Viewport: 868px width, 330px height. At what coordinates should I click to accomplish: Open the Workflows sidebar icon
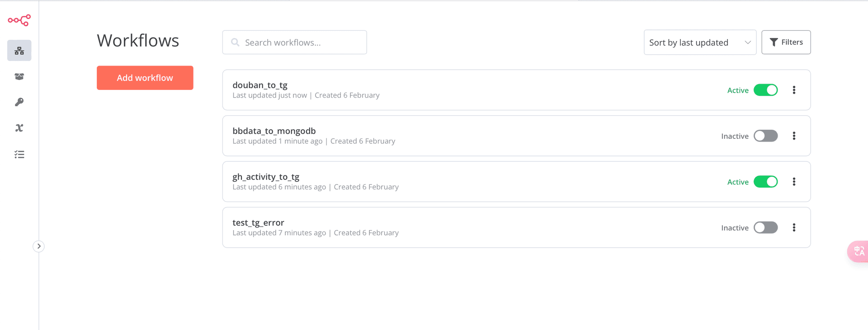coord(19,51)
